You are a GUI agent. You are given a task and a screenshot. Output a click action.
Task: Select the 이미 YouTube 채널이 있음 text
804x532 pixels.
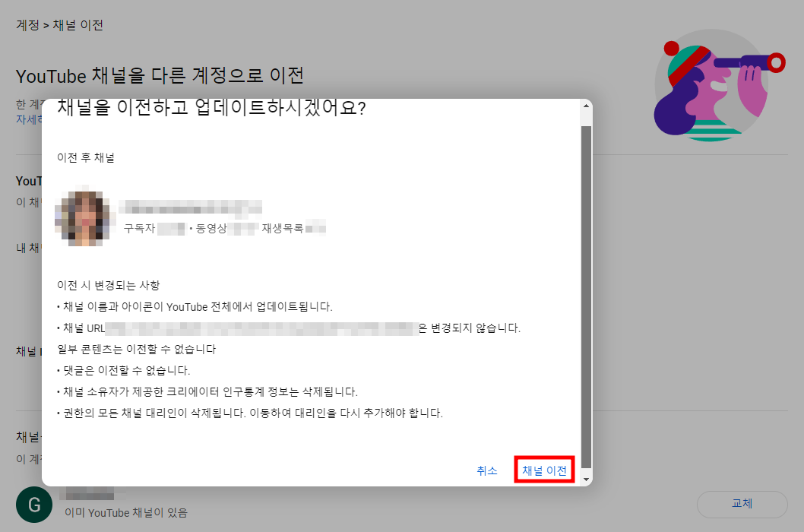tap(126, 512)
